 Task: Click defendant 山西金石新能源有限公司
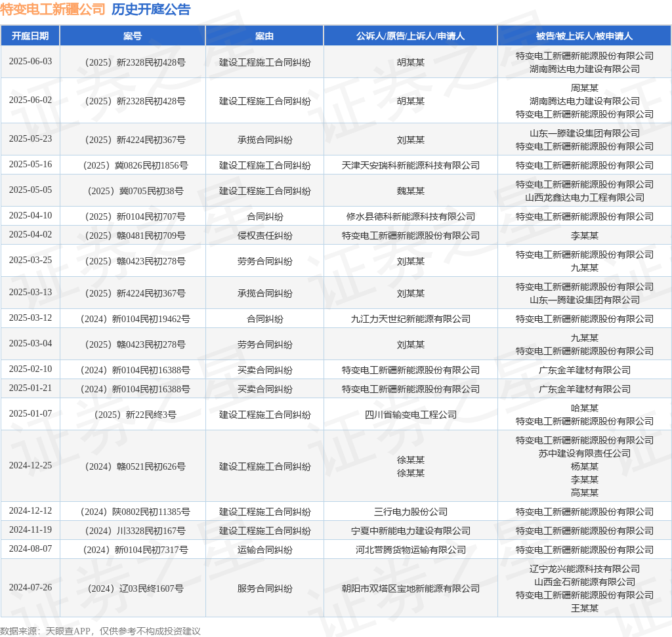(x=585, y=582)
